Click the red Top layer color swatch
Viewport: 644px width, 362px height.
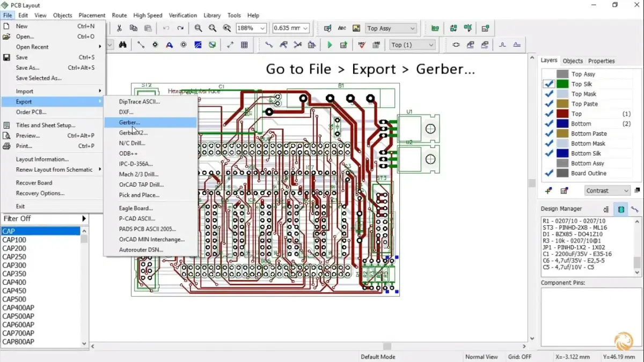pyautogui.click(x=562, y=114)
